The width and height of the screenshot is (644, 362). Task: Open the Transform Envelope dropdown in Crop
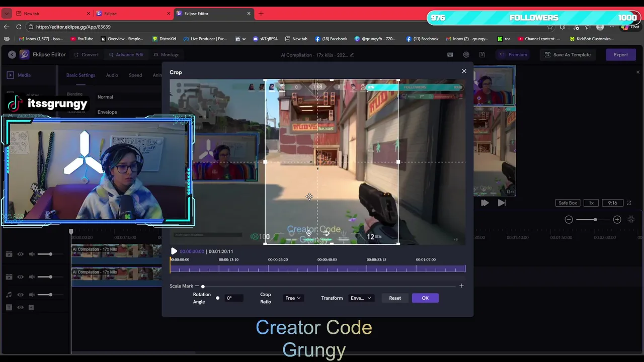pos(361,298)
